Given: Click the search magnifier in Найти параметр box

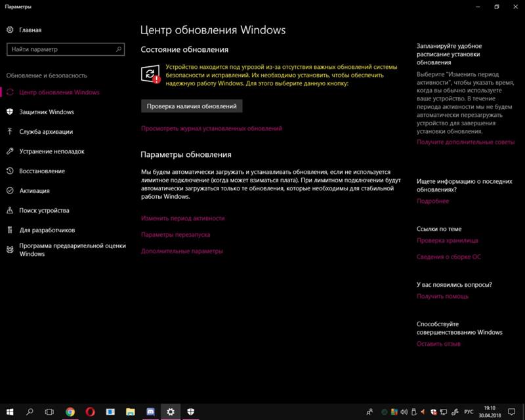Looking at the screenshot, I should 119,49.
